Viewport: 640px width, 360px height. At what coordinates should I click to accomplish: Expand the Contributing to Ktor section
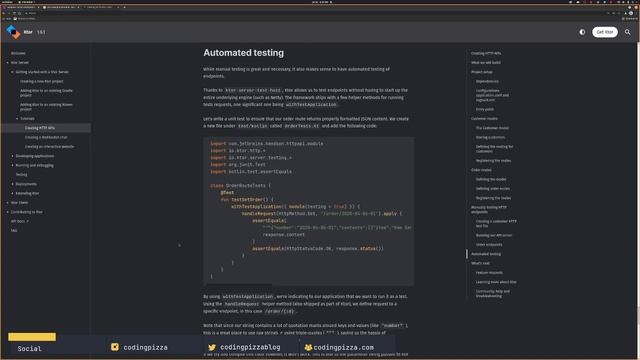tap(7, 212)
